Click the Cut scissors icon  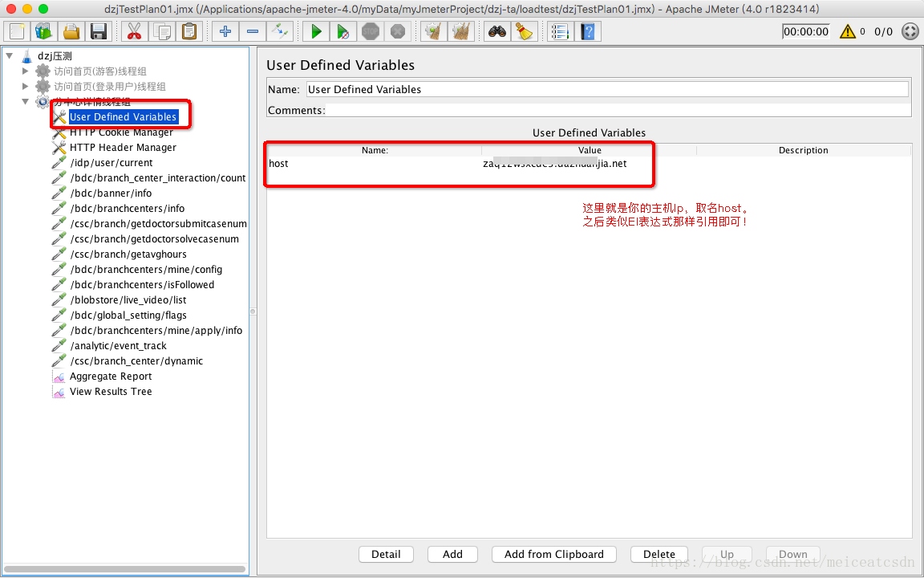click(x=135, y=31)
